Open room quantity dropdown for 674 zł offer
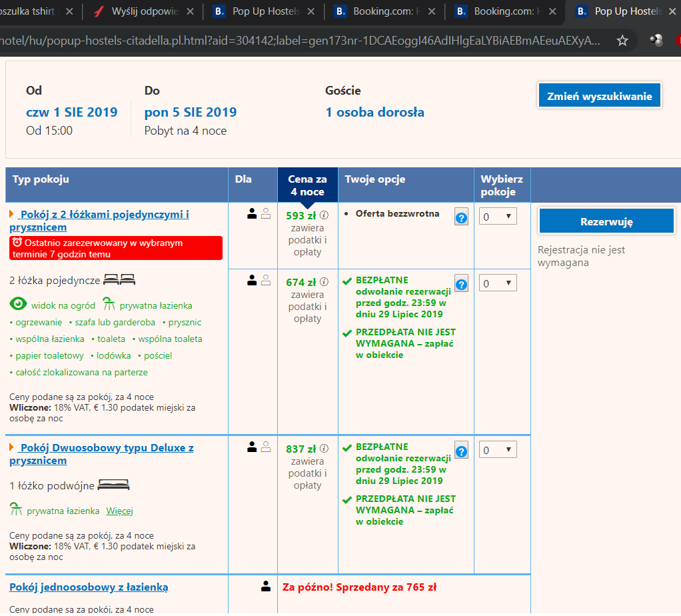 tap(498, 283)
